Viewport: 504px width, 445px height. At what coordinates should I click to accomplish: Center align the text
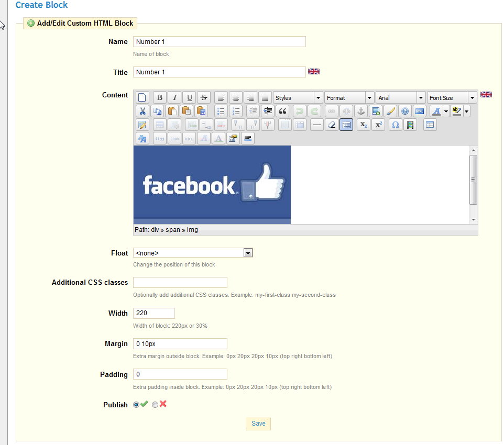coord(236,98)
